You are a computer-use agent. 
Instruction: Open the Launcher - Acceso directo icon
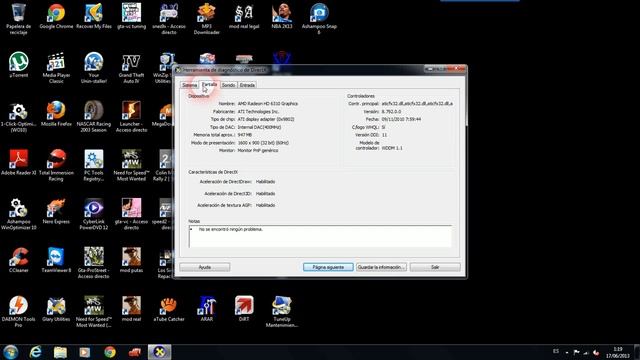131,116
